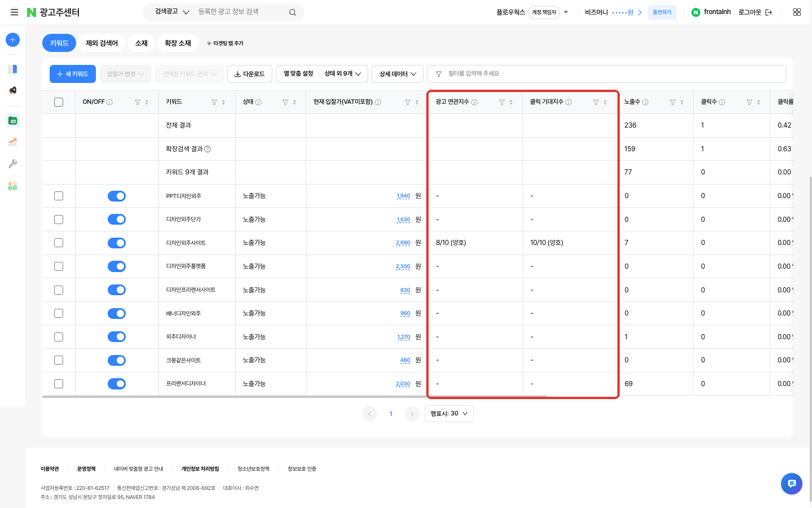The height and width of the screenshot is (508, 812).
Task: Toggle the 프리랜서디자이너 keyword switch
Action: (x=117, y=384)
